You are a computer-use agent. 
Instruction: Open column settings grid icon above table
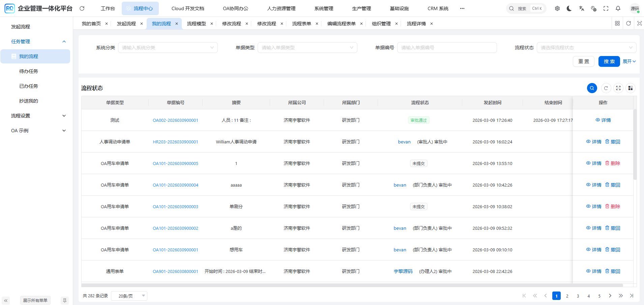[x=630, y=88]
